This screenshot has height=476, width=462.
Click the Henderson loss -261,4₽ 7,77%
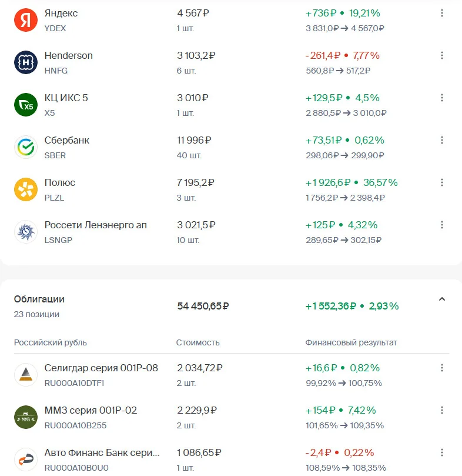coord(342,55)
